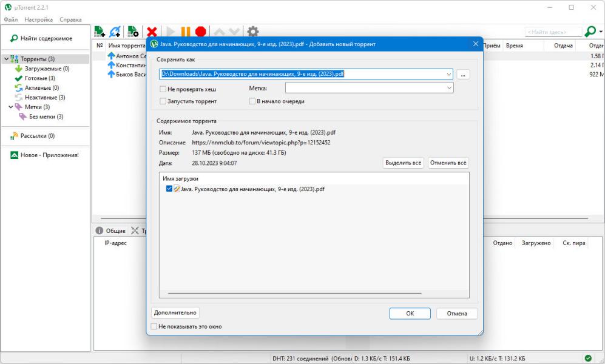Click the Add Torrent from URL icon
The height and width of the screenshot is (364, 605).
[115, 31]
